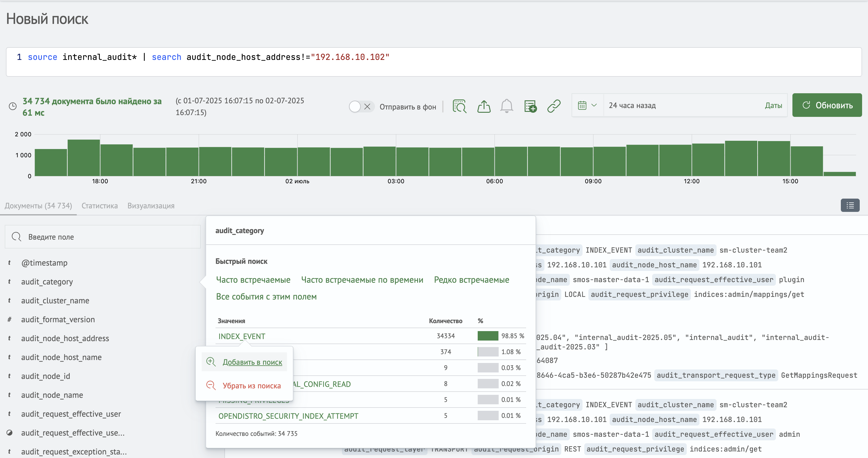Open the search inspector magnifier icon
This screenshot has height=458, width=868.
click(460, 106)
